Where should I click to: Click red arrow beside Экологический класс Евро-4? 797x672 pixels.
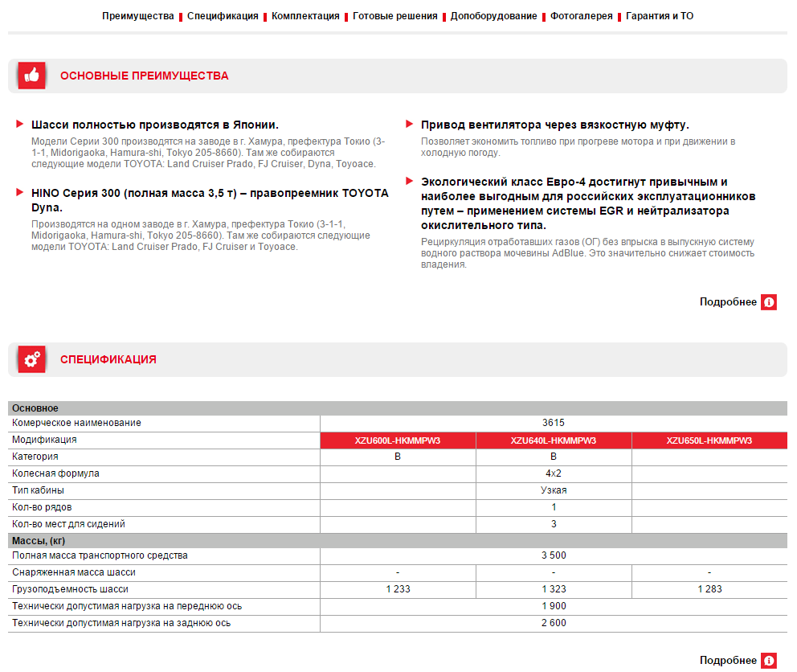[410, 182]
